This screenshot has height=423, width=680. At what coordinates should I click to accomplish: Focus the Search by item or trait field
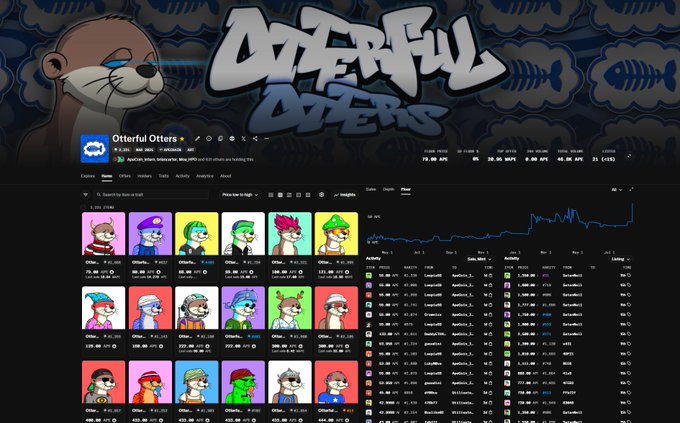point(152,195)
